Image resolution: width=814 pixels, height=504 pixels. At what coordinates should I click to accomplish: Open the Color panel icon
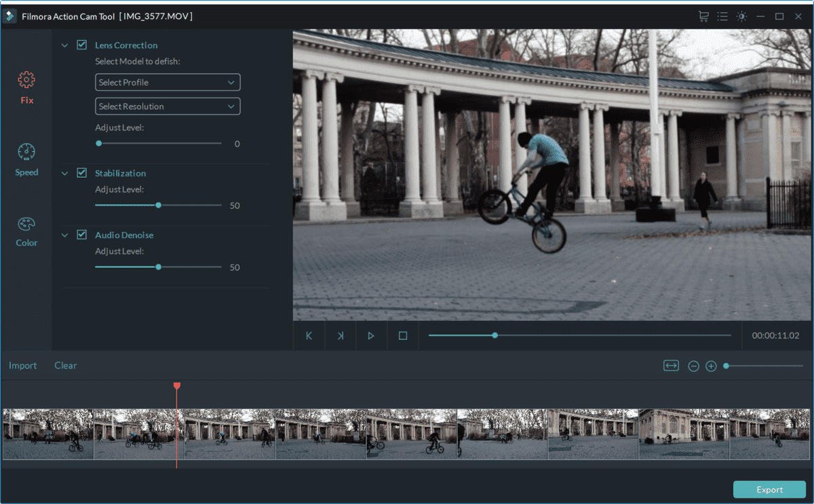26,224
